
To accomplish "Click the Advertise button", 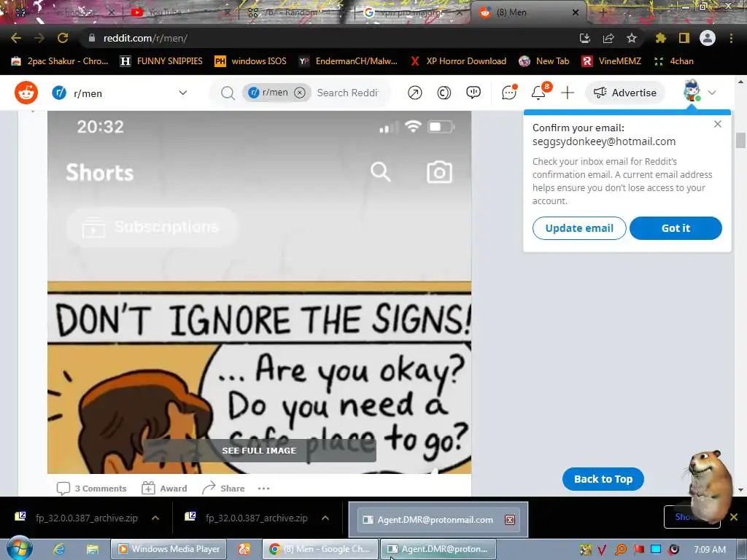I will point(624,93).
